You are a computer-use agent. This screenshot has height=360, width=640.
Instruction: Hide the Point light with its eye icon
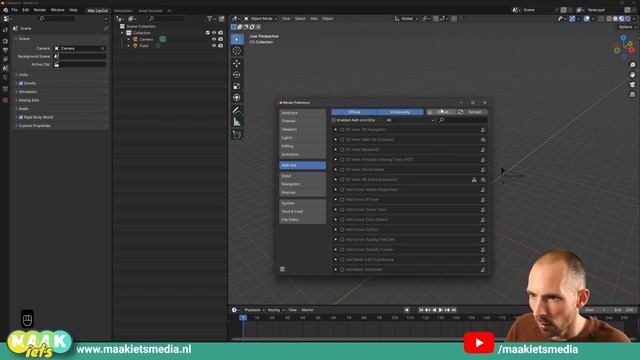pyautogui.click(x=214, y=46)
